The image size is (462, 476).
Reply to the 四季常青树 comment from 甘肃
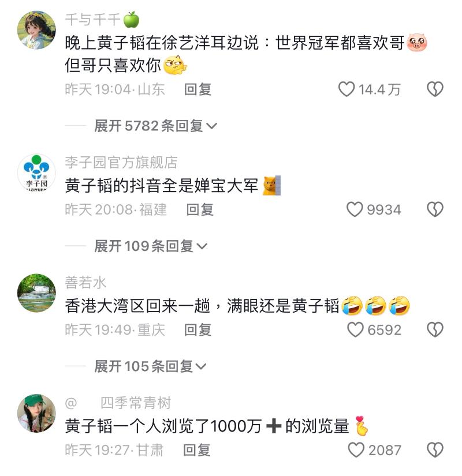tap(196, 450)
